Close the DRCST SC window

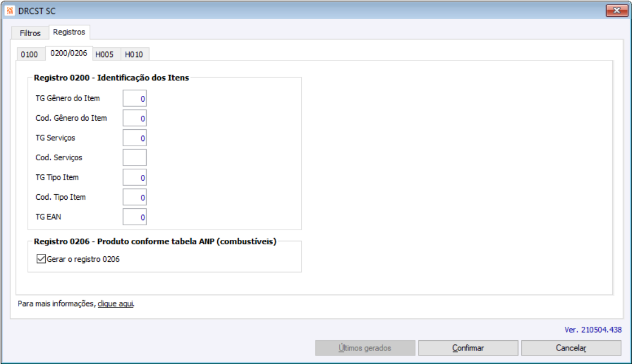(x=617, y=11)
